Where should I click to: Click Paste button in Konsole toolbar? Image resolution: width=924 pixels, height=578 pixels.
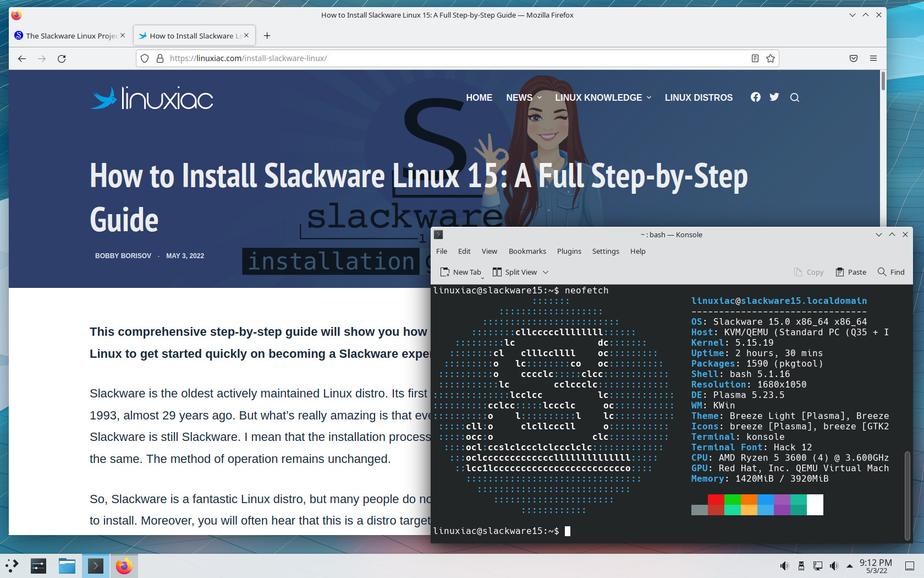click(x=851, y=272)
